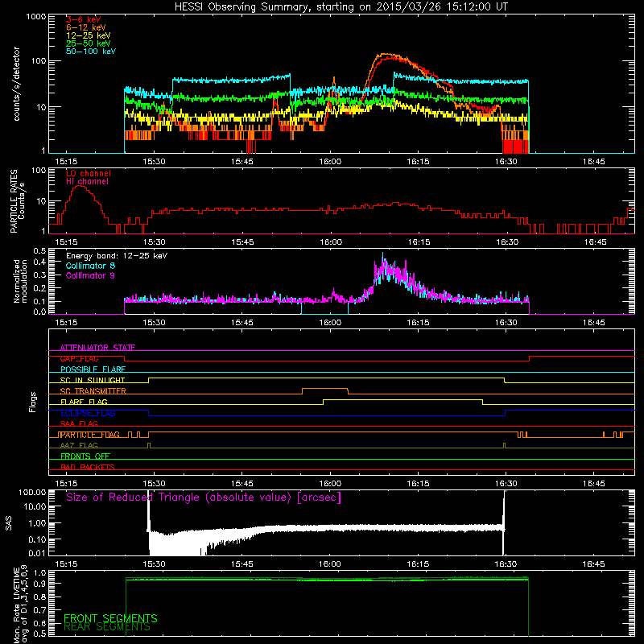The image size is (644, 644).
Task: Click the BAD_PACKETS flag label
Action: [x=88, y=467]
